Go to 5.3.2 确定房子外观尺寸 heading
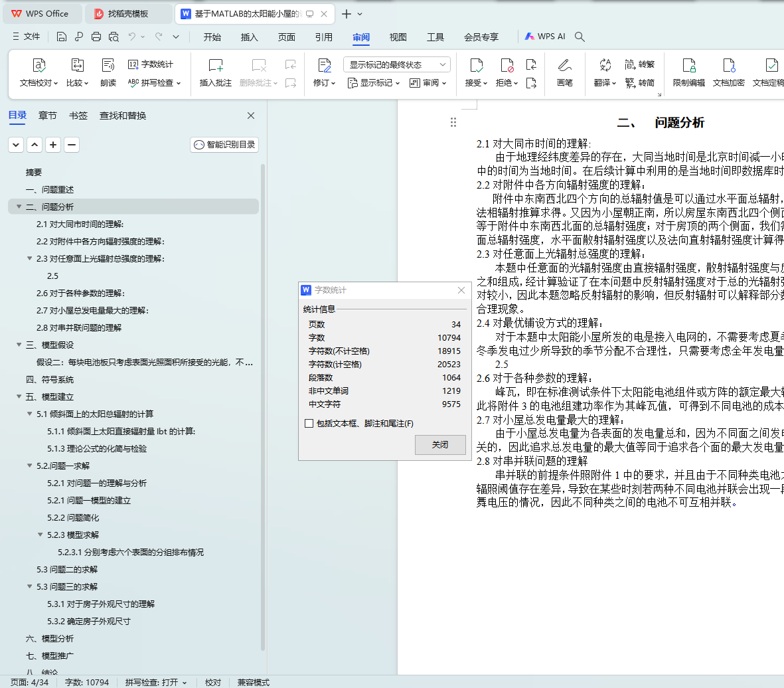The width and height of the screenshot is (784, 688). [x=88, y=621]
